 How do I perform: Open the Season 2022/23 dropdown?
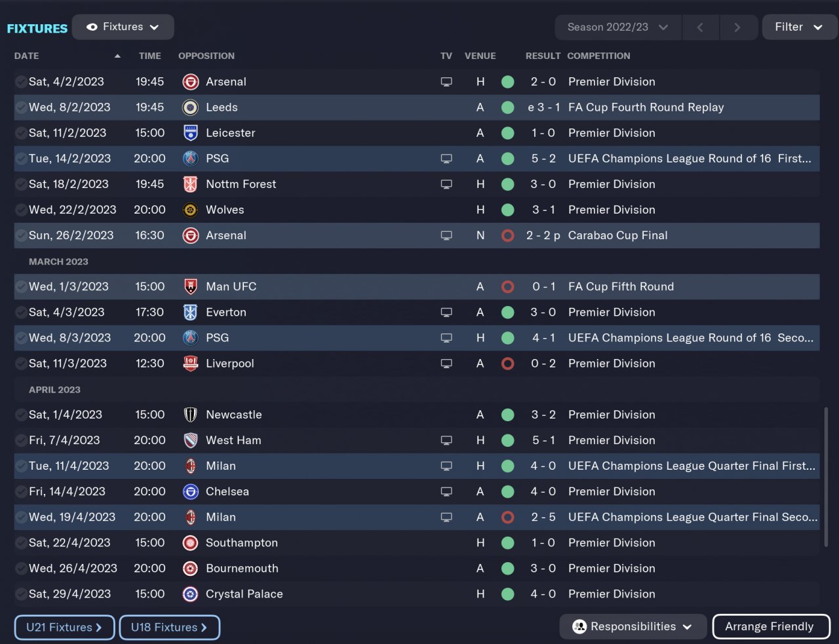coord(617,28)
